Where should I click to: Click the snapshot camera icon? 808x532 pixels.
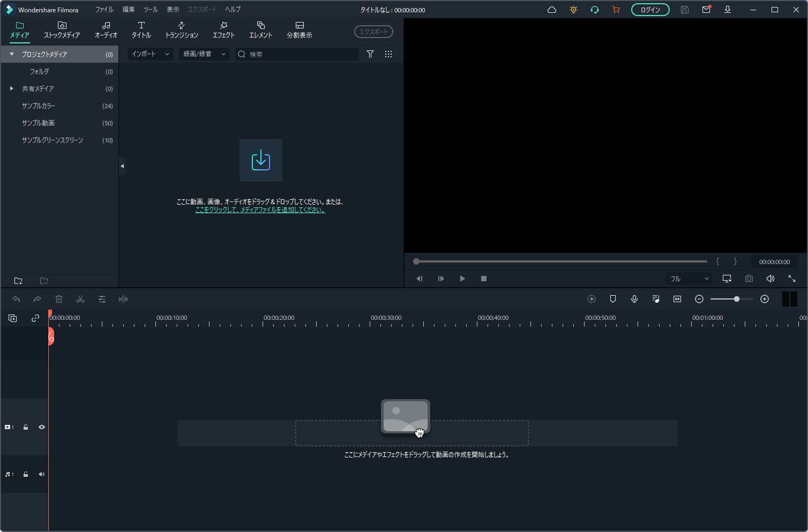tap(749, 279)
